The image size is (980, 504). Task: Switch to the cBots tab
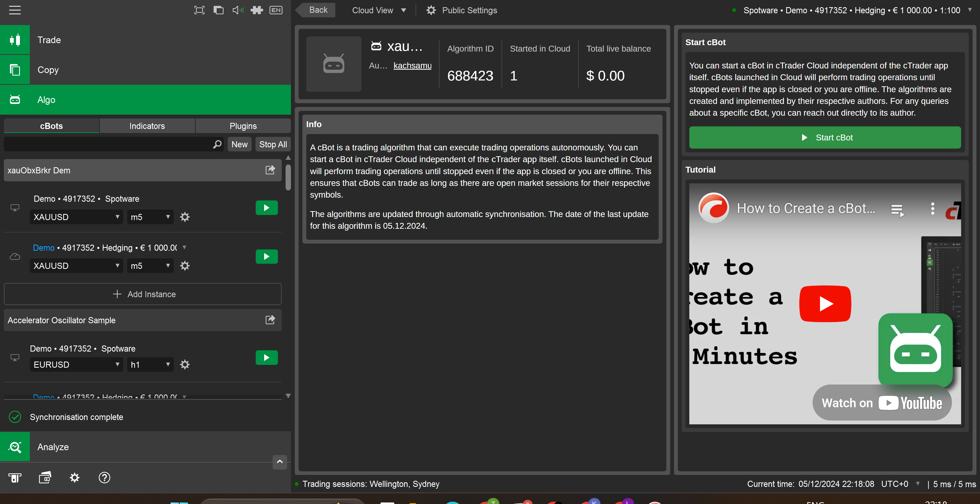click(x=51, y=126)
